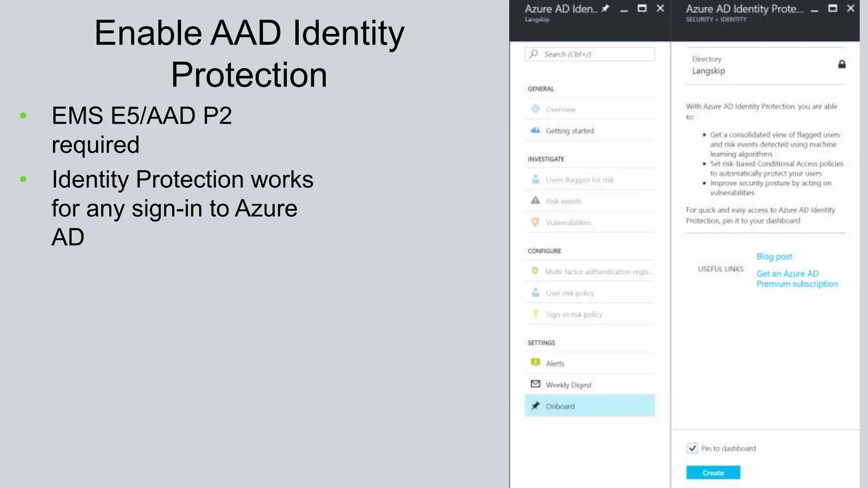Click the SECURITY + IDENTITY subtitle
Viewport: 868px width, 488px height.
(x=716, y=19)
